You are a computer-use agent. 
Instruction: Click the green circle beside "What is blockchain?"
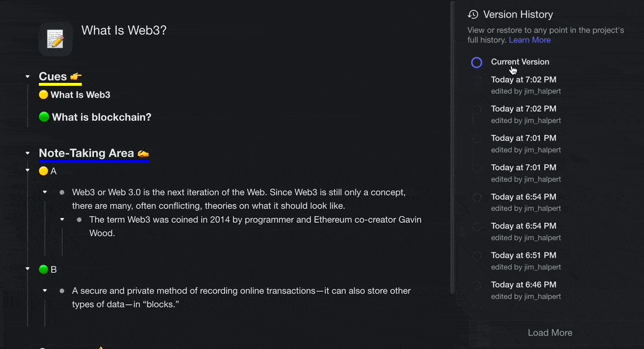click(x=44, y=117)
